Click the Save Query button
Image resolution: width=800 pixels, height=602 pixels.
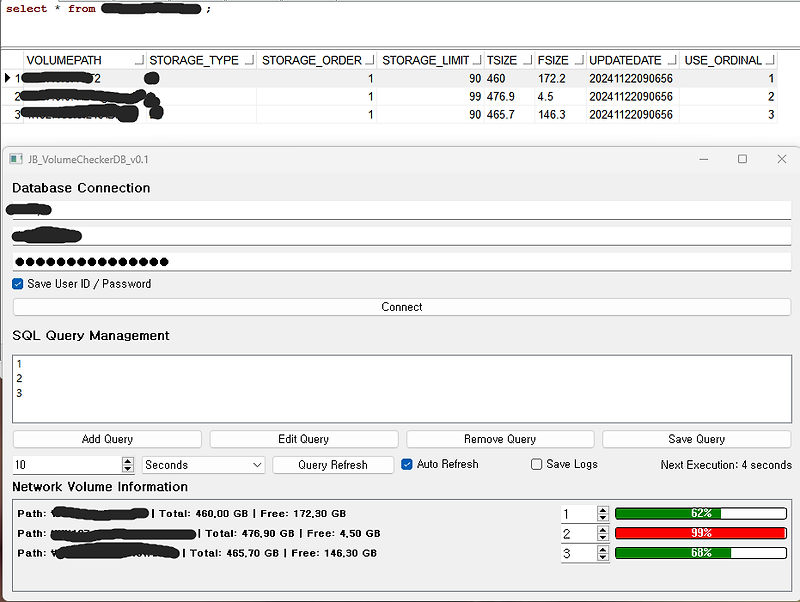696,439
